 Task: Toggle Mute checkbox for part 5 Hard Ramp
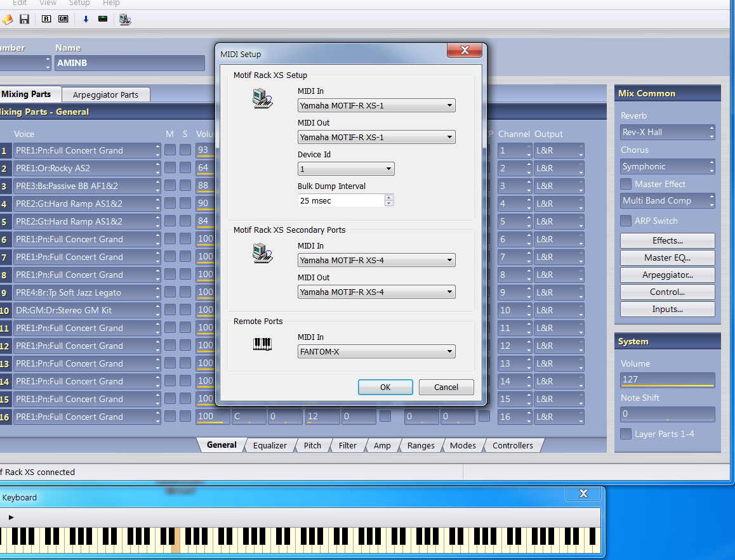click(170, 221)
